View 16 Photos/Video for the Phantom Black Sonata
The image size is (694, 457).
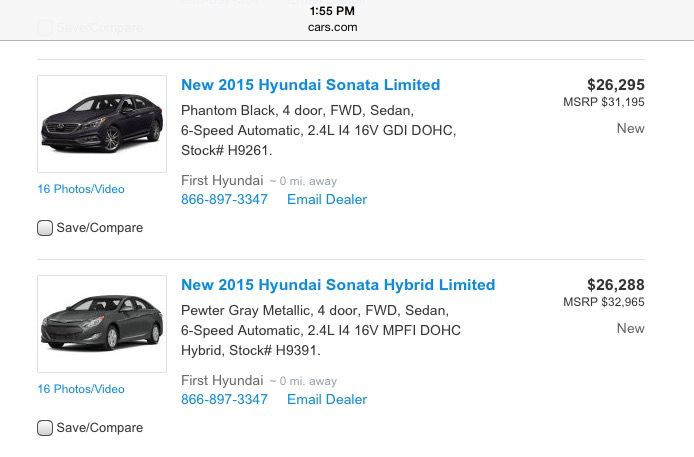click(x=81, y=189)
